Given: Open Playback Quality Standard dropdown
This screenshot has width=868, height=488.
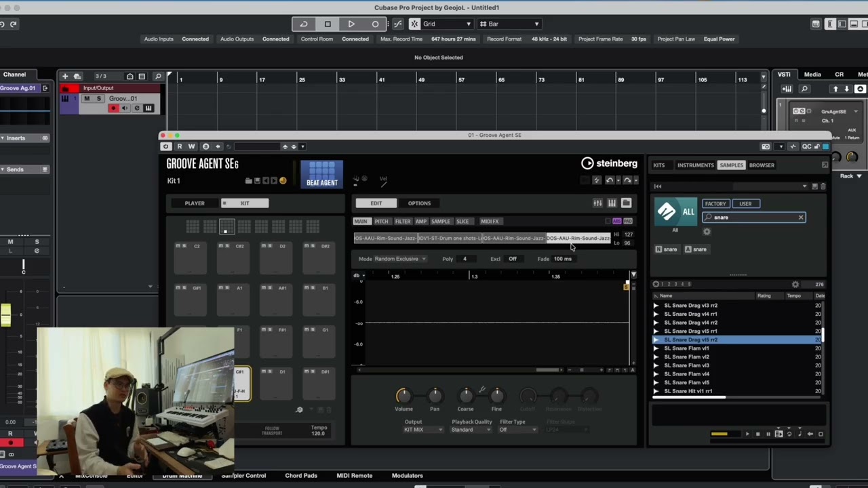Looking at the screenshot, I should [472, 430].
